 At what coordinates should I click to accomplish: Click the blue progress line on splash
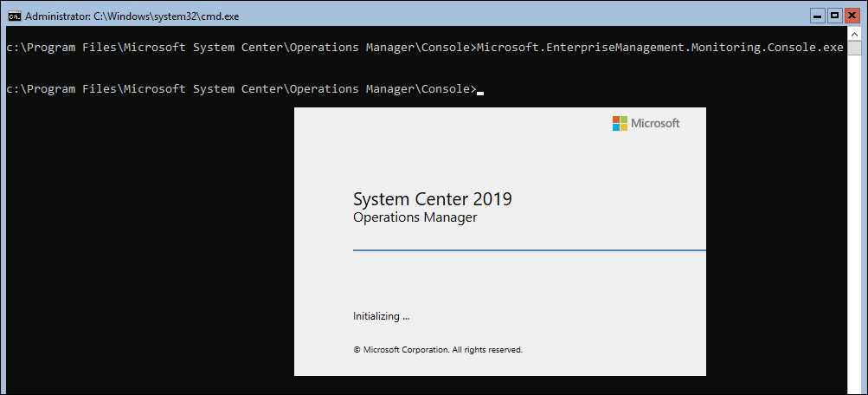[x=530, y=250]
